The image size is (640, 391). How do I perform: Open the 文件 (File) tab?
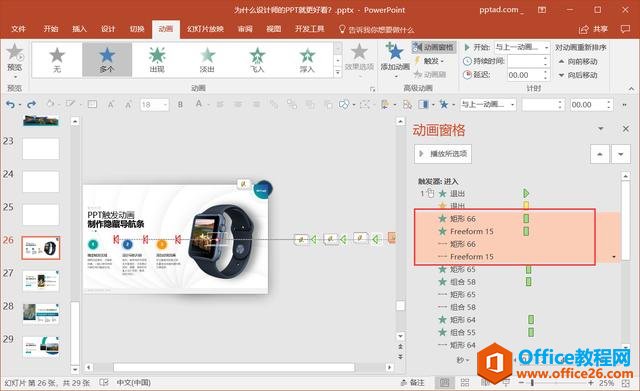click(x=18, y=29)
